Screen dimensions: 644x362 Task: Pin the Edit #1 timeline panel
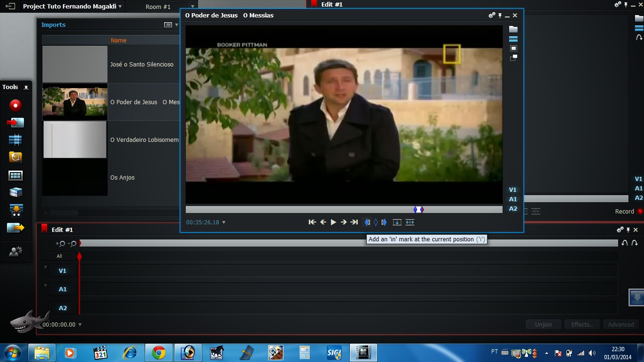click(x=628, y=230)
